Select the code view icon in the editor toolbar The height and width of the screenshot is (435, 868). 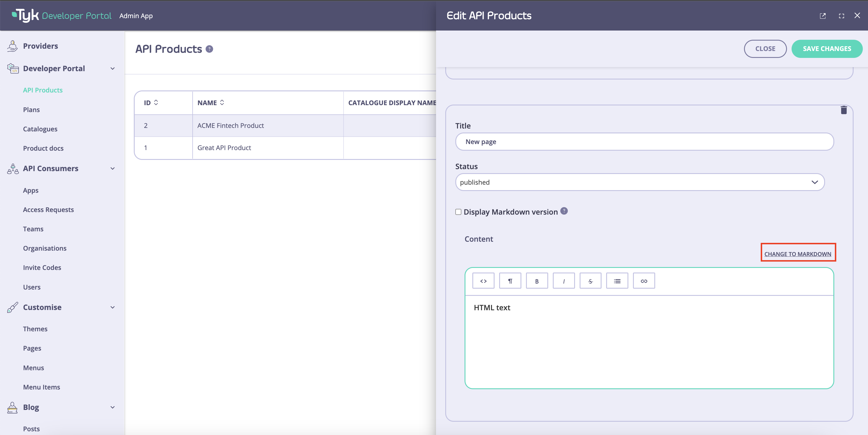click(x=483, y=281)
